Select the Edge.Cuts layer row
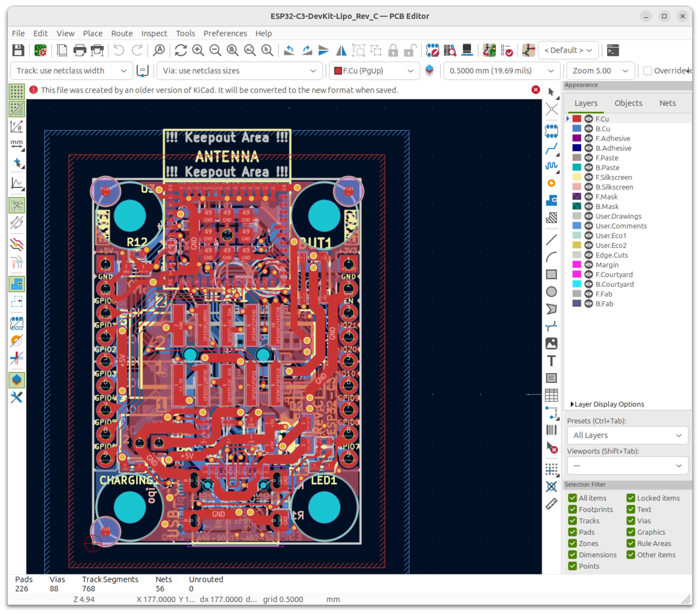700x614 pixels. click(x=611, y=255)
